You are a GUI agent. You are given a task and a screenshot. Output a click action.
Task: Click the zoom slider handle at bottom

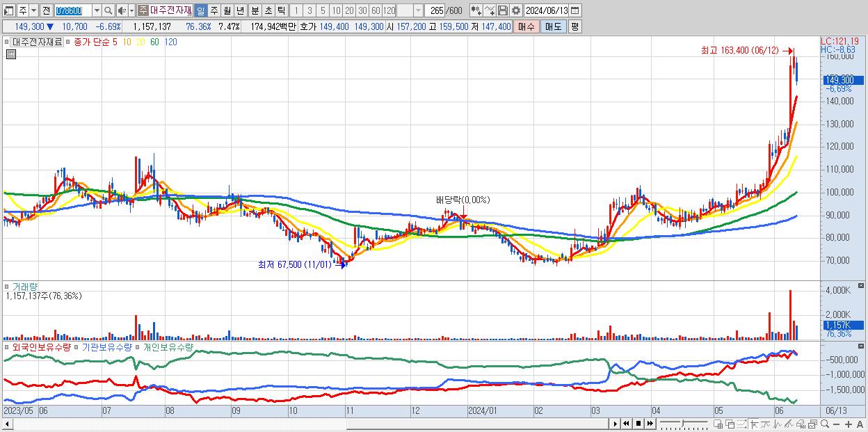(x=683, y=424)
